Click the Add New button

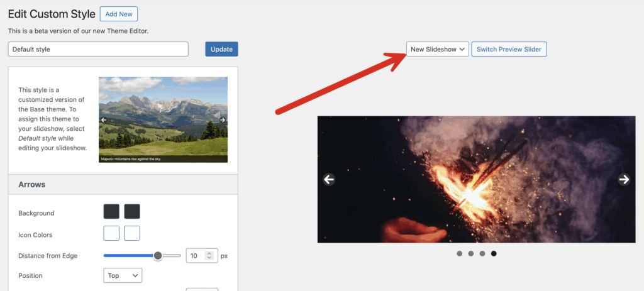pyautogui.click(x=118, y=14)
